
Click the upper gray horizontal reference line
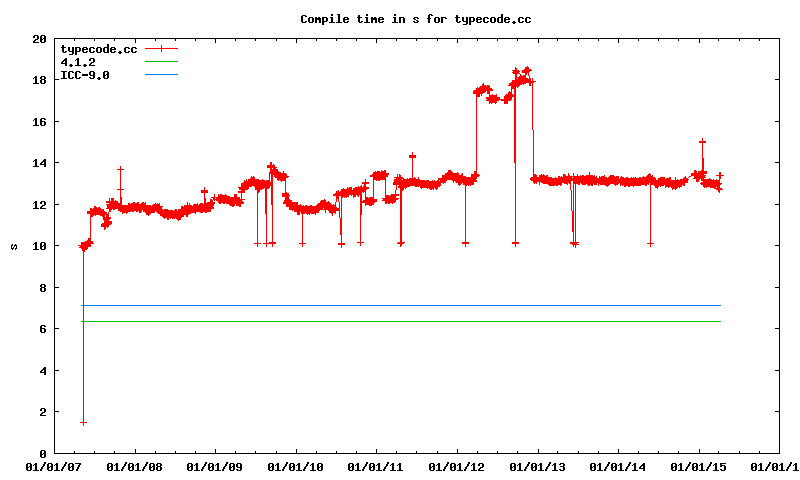click(400, 305)
